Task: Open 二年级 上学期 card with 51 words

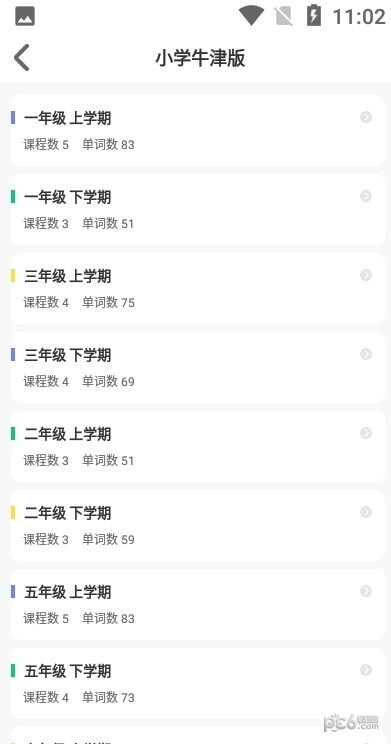Action: 198,446
